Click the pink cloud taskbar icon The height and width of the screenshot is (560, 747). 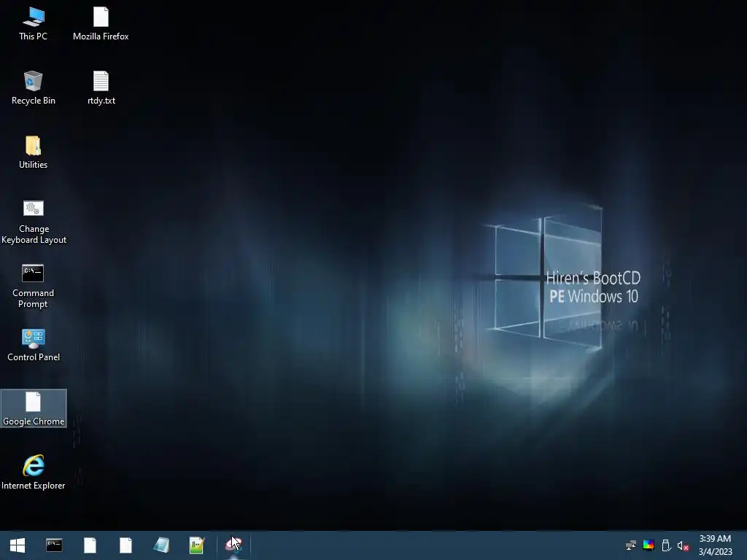(233, 545)
